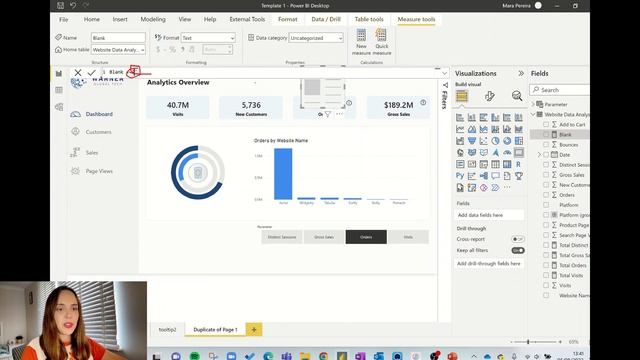The width and height of the screenshot is (640, 360).
Task: Click the Fields search box
Action: (560, 90)
